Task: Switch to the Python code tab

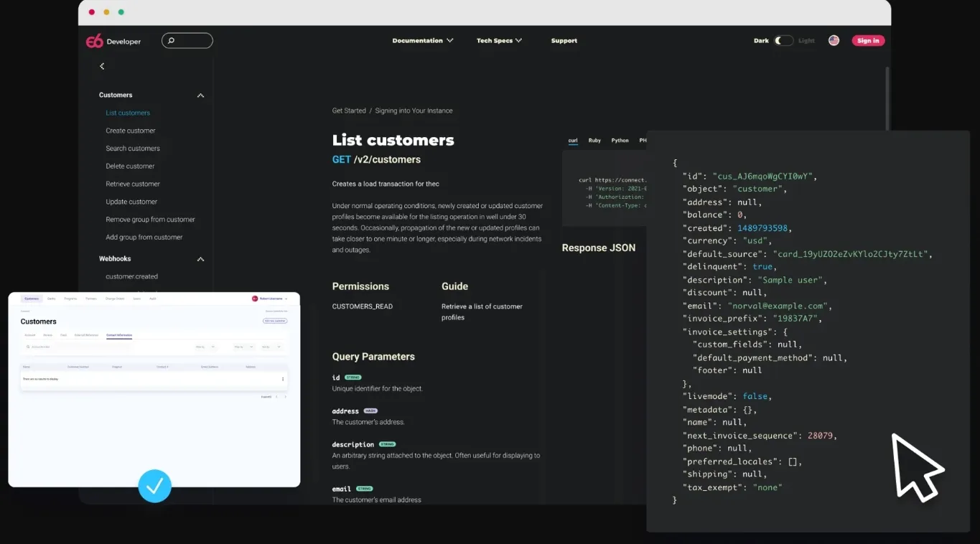Action: (620, 141)
